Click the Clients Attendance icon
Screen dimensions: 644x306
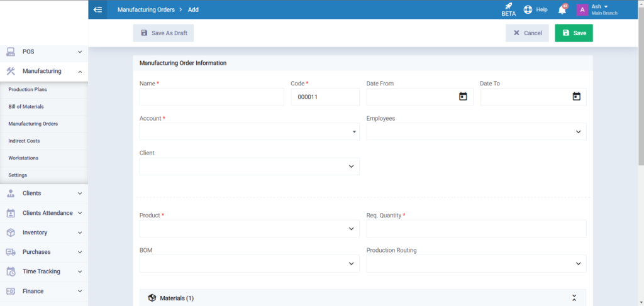[11, 213]
